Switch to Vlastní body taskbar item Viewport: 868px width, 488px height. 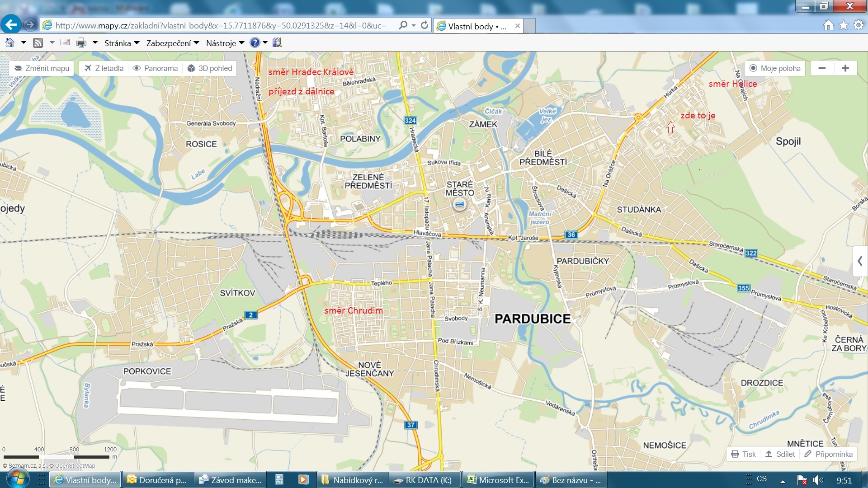(85, 480)
